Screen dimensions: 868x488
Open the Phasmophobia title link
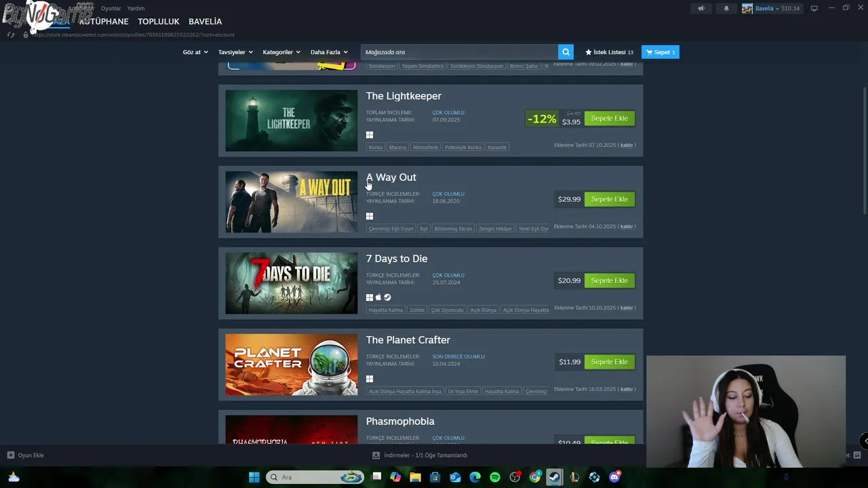pyautogui.click(x=400, y=422)
